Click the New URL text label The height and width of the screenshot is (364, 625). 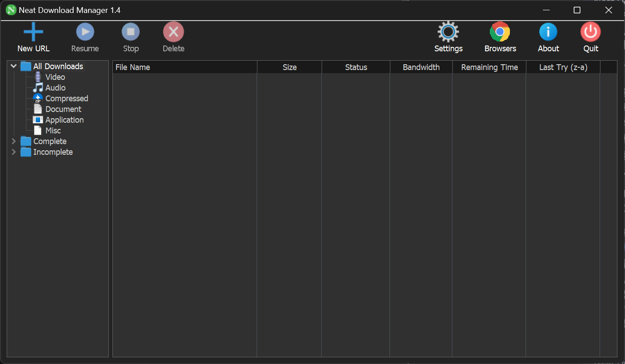[x=33, y=49]
